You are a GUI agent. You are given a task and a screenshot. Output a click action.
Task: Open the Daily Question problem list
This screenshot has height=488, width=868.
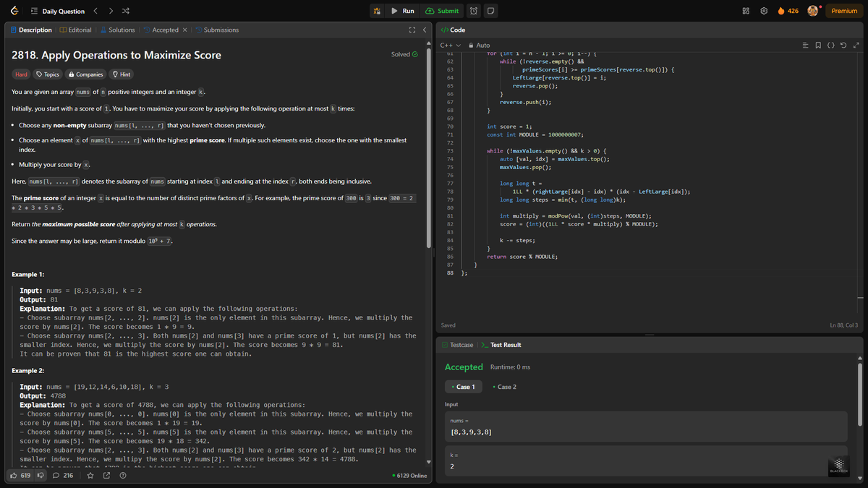(x=57, y=11)
